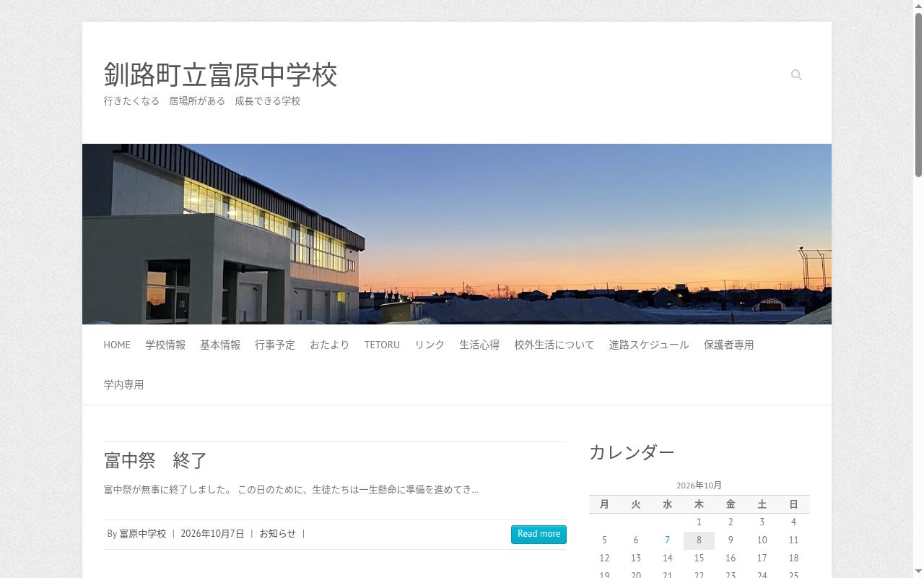Click calendar day 1 cell
The height and width of the screenshot is (578, 924).
(x=699, y=522)
